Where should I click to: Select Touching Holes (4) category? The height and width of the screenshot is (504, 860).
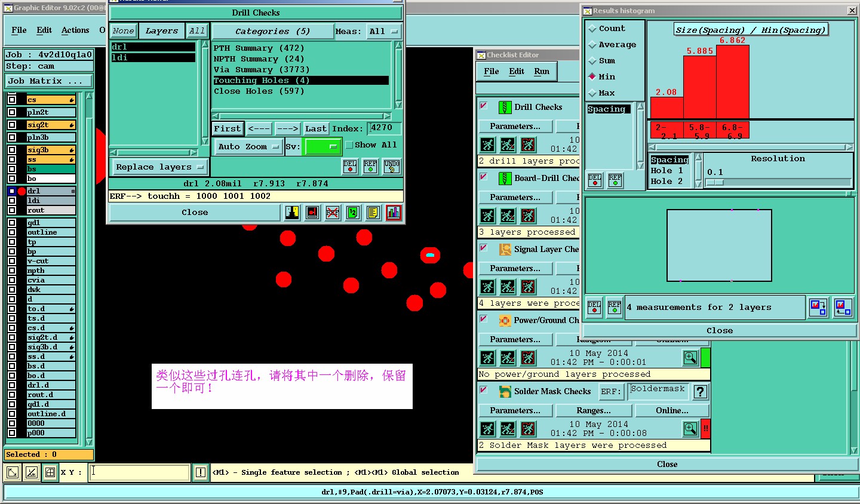click(301, 81)
